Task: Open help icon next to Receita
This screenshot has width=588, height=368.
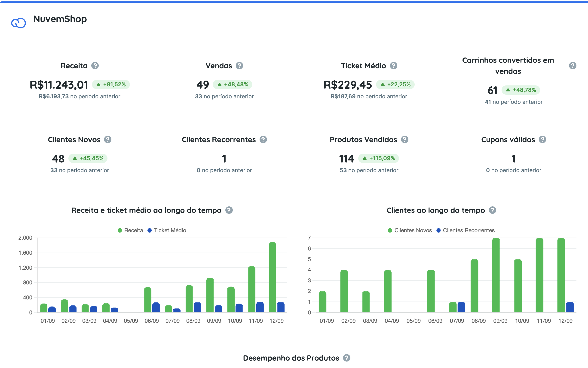Action: (95, 66)
